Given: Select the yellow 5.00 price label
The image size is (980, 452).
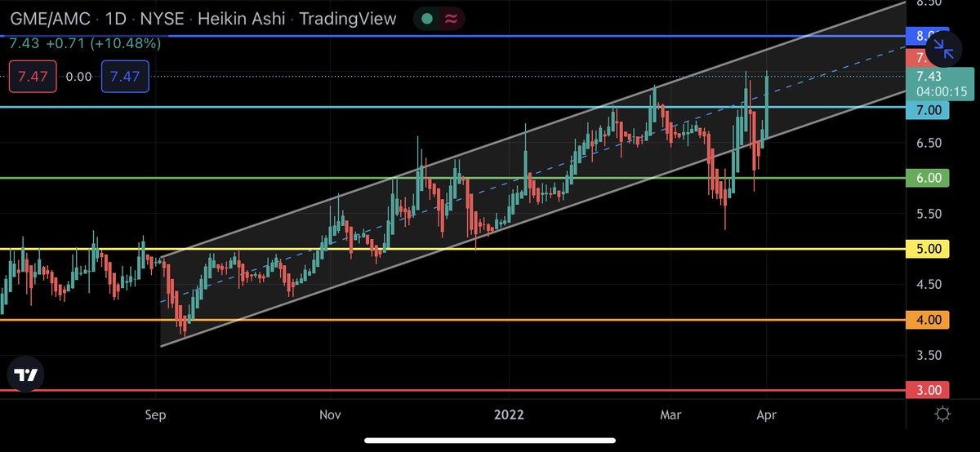Looking at the screenshot, I should click(x=928, y=249).
